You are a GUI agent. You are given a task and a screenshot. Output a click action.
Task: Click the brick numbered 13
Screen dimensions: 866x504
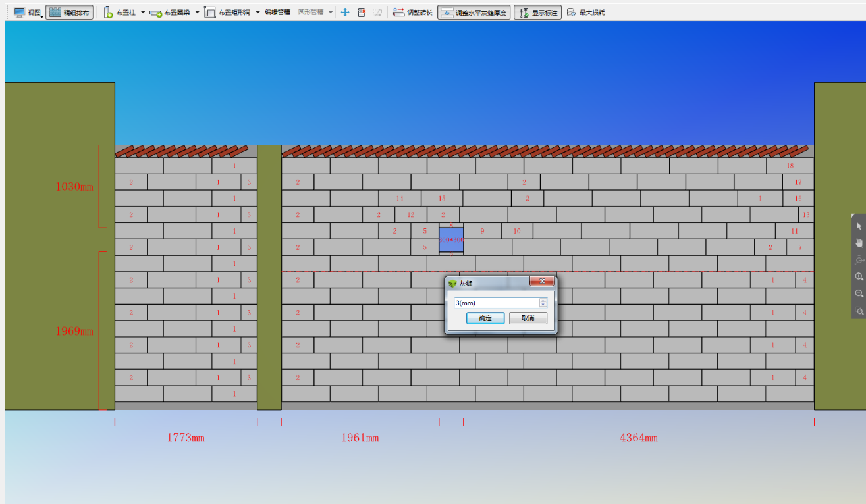(x=806, y=214)
